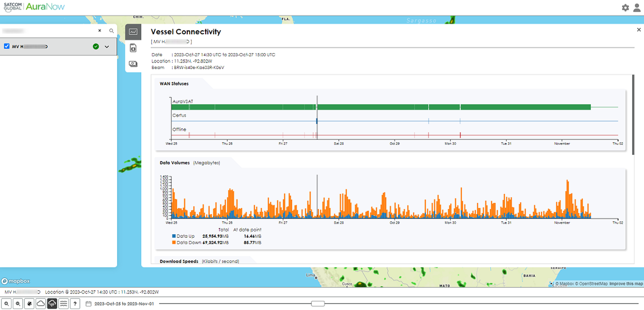Open the billing money side tab
This screenshot has height=310, width=644.
[x=133, y=64]
